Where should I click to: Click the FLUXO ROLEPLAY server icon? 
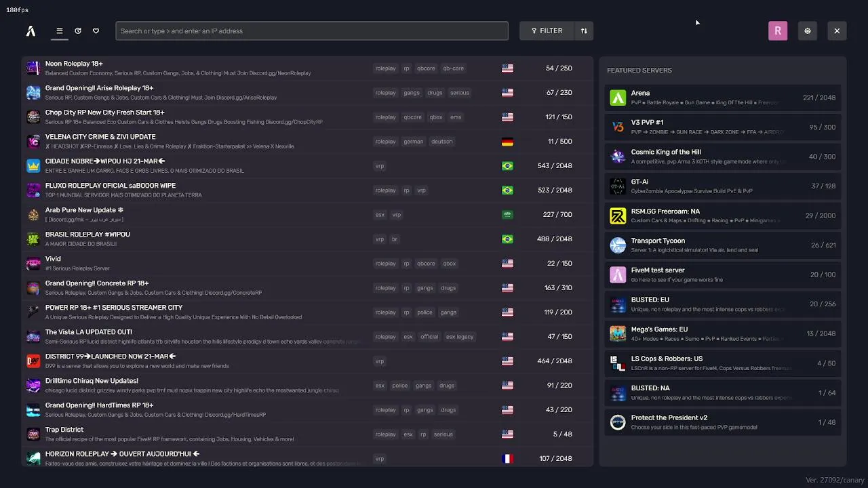point(33,190)
